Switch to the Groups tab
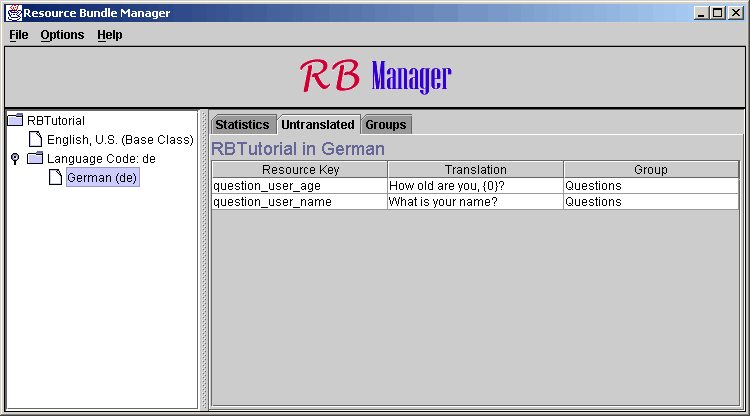 coord(385,125)
